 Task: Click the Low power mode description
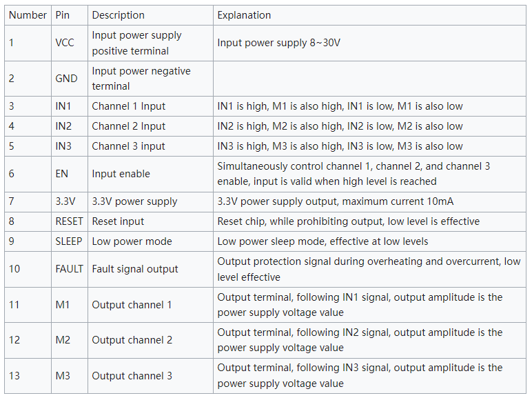(132, 241)
